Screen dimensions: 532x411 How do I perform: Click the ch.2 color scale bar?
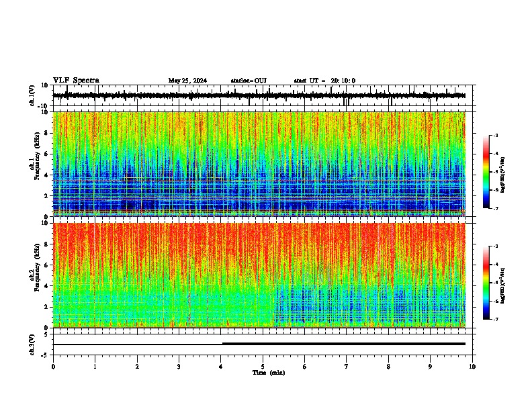pyautogui.click(x=486, y=283)
